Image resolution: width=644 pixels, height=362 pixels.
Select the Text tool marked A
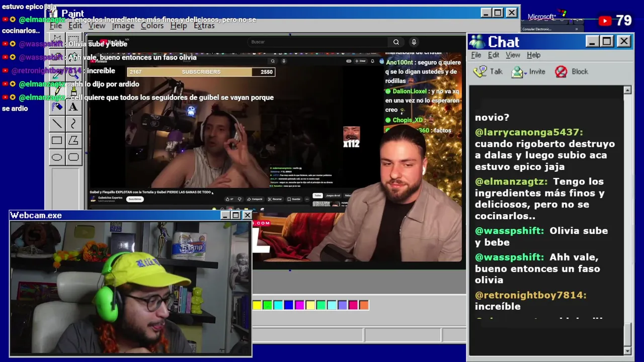click(x=73, y=107)
